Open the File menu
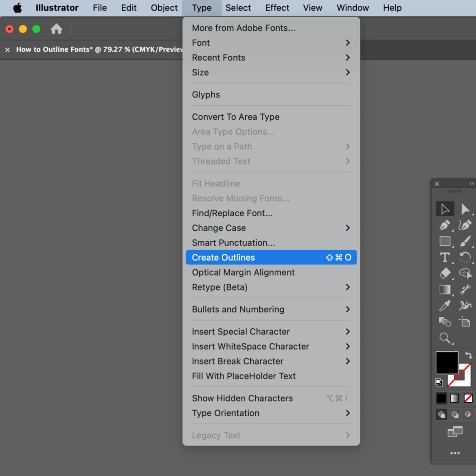This screenshot has width=476, height=476. 100,8
